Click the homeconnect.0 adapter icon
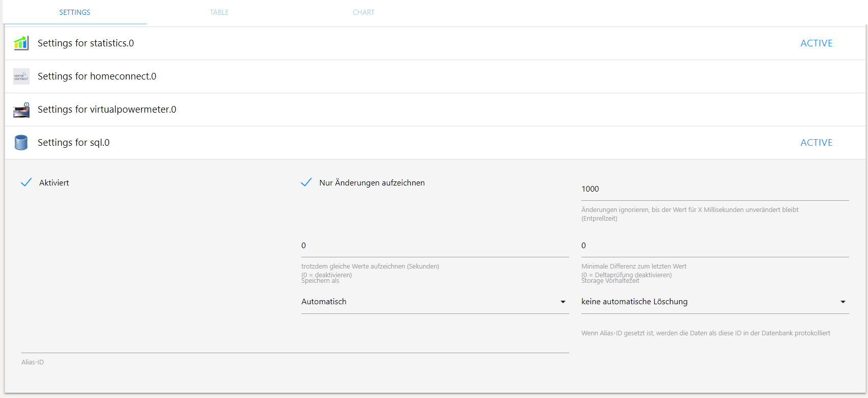Viewport: 868px width, 398px height. tap(21, 76)
